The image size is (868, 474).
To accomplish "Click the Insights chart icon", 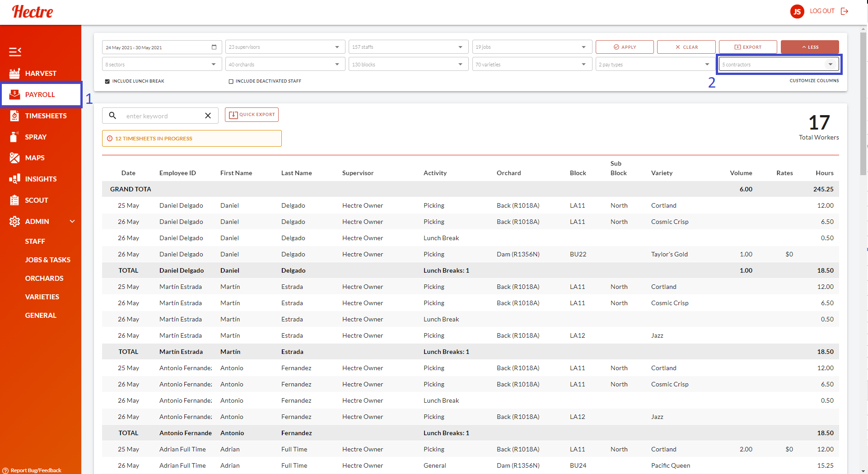I will 14,179.
